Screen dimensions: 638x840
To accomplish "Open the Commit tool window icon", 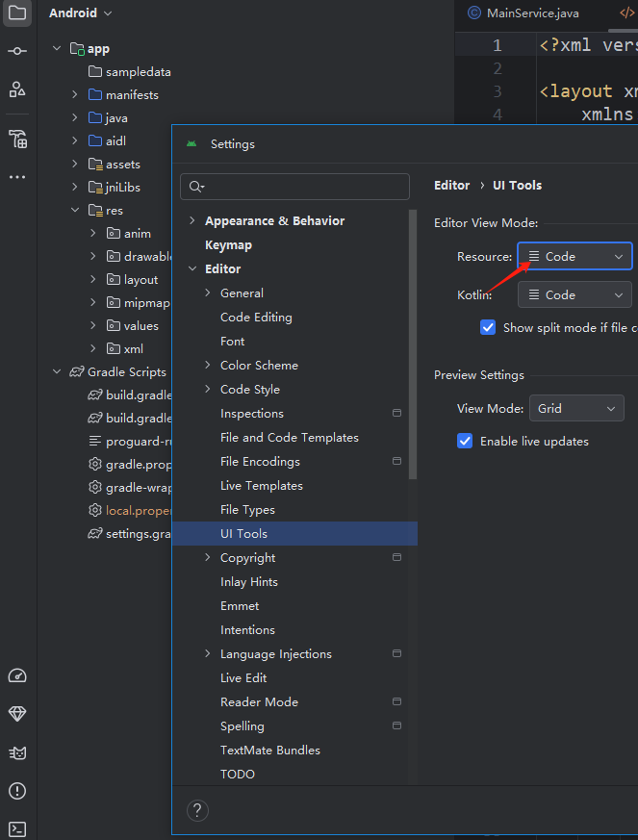I will [17, 51].
